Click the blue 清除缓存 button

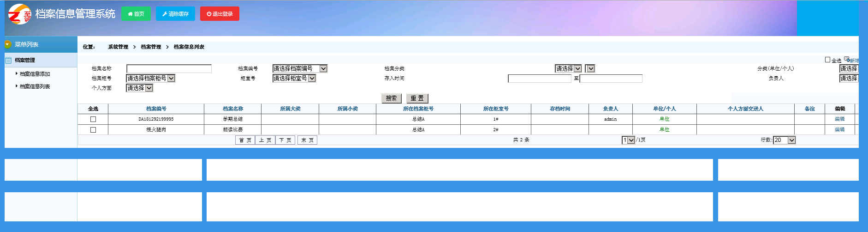(x=175, y=14)
